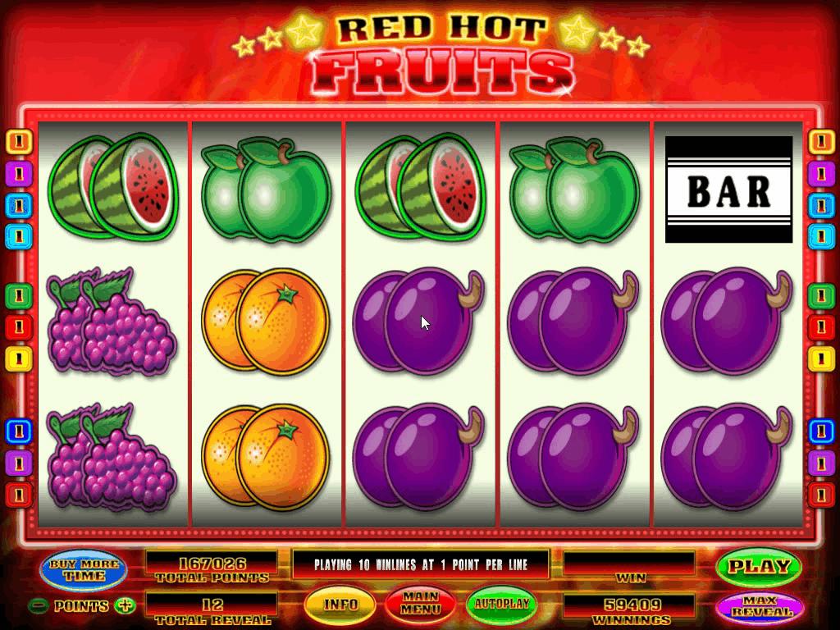Select the top orange winline marker on left
The width and height of the screenshot is (840, 630).
pos(20,142)
